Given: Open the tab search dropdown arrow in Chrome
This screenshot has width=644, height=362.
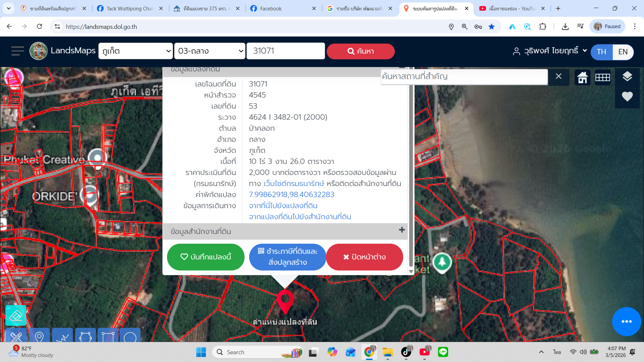Looking at the screenshot, I should point(8,8).
